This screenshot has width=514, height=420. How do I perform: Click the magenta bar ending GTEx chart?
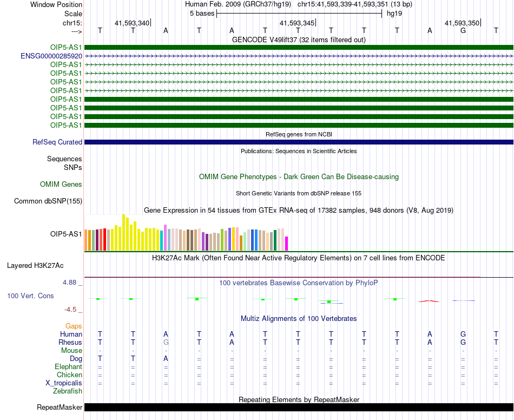287,244
